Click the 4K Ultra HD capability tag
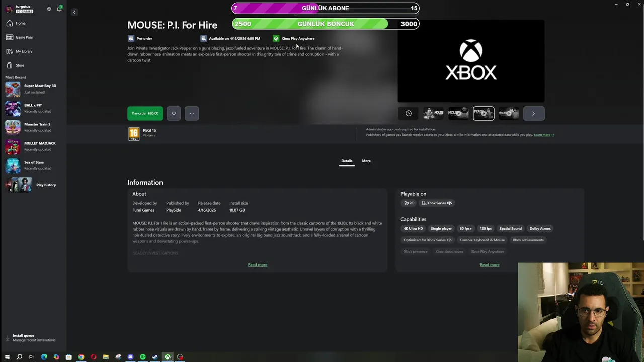 tap(413, 229)
